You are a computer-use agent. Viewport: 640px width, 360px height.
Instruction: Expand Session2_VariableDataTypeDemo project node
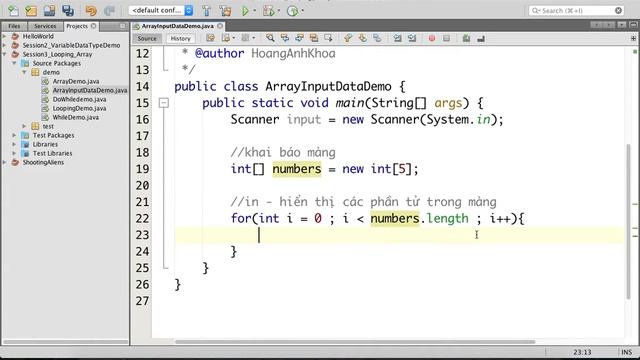click(4, 45)
